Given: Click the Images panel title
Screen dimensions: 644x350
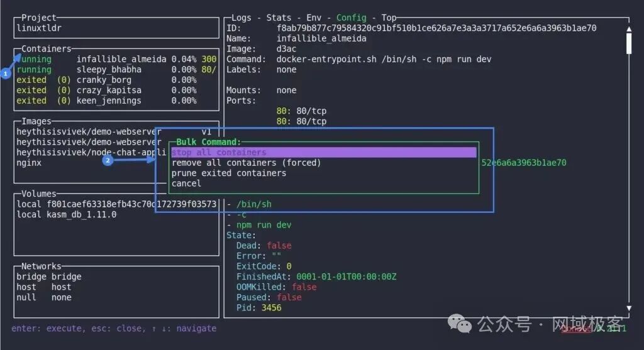Looking at the screenshot, I should coord(36,121).
